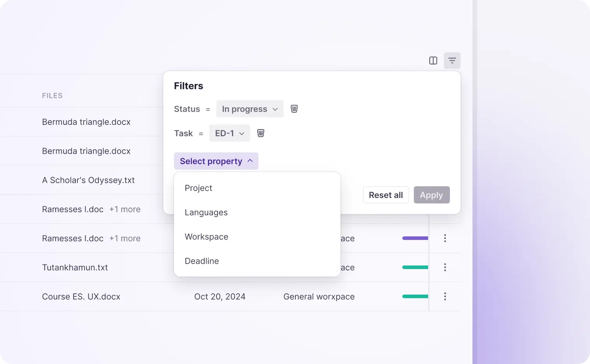This screenshot has width=590, height=364.
Task: Open the Task dropdown showing ED-1
Action: 229,133
